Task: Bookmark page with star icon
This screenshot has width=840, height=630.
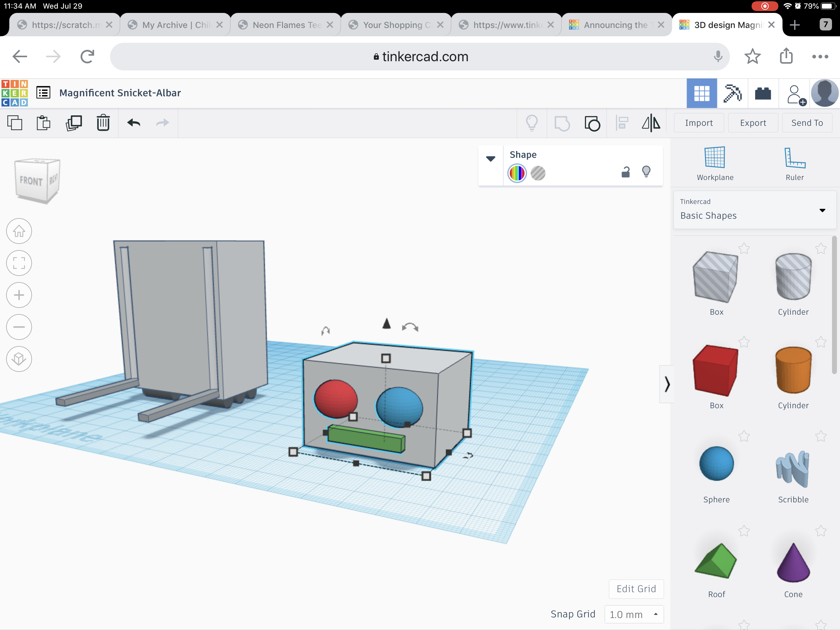Action: click(752, 57)
